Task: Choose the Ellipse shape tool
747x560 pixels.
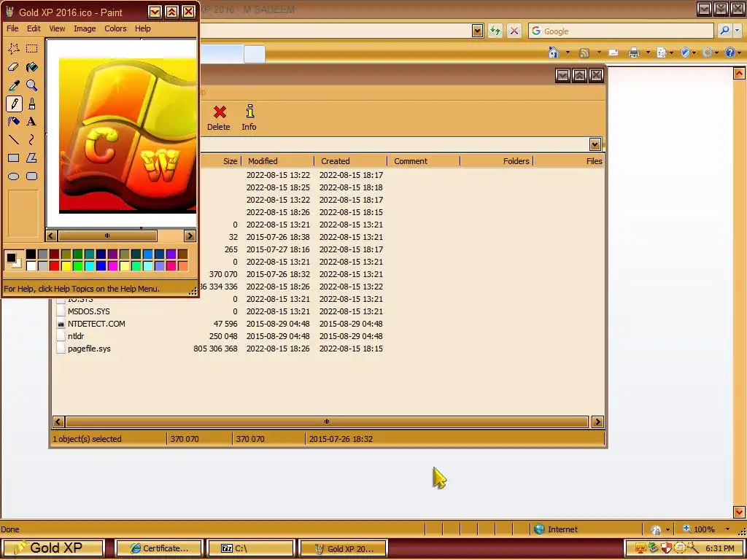Action: click(14, 176)
